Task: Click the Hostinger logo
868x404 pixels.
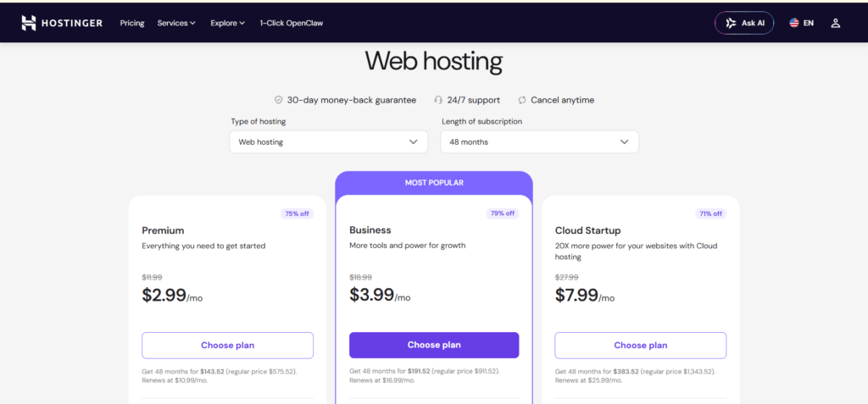Action: click(62, 23)
